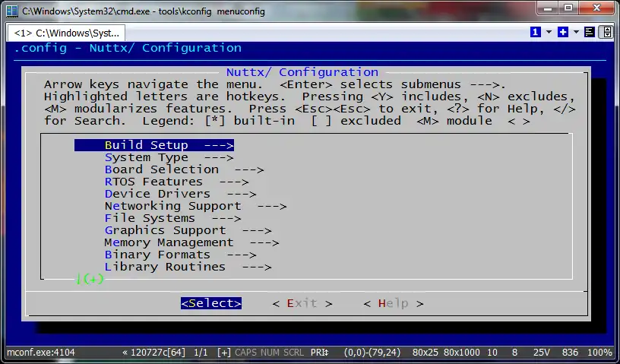Select the Device Drivers entry
The image size is (620, 364).
click(181, 194)
